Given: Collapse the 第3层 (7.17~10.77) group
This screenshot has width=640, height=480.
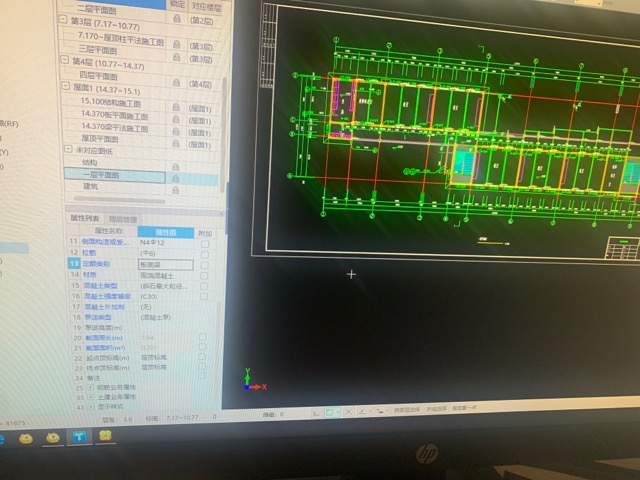Looking at the screenshot, I should 63,19.
